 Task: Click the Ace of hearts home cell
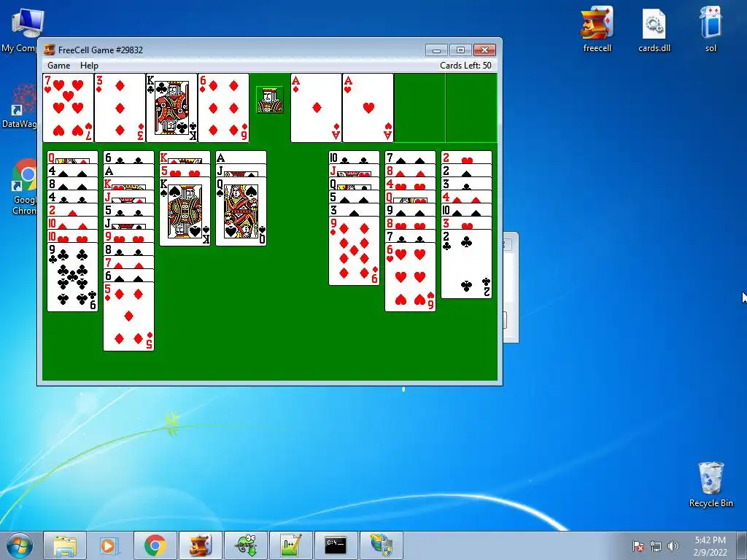[x=368, y=108]
